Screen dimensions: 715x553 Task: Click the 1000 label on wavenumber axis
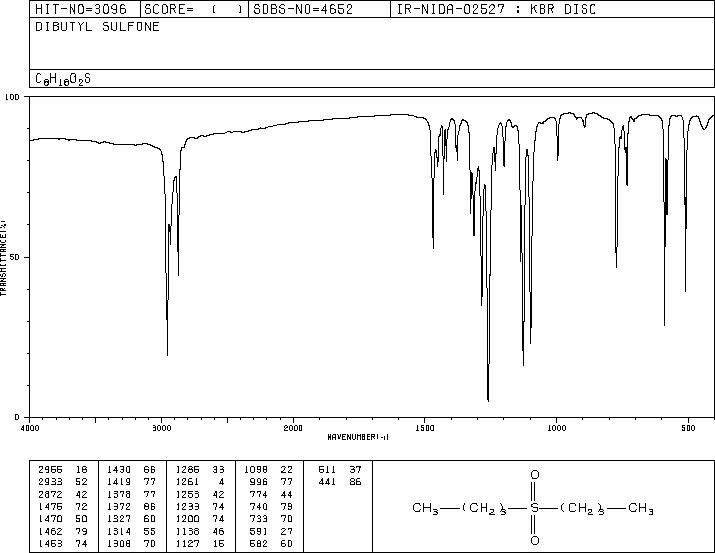point(556,428)
